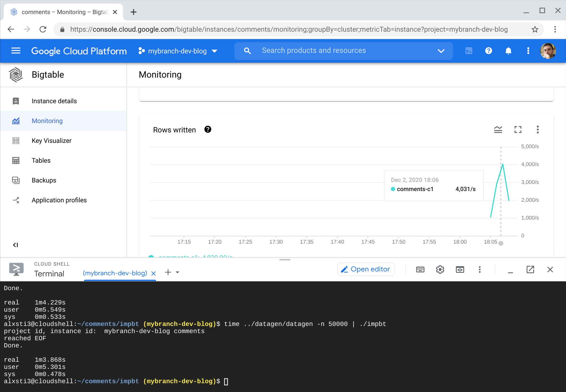Close the Cloud Shell panel
Screen dimensions: 566x392
[x=550, y=269]
